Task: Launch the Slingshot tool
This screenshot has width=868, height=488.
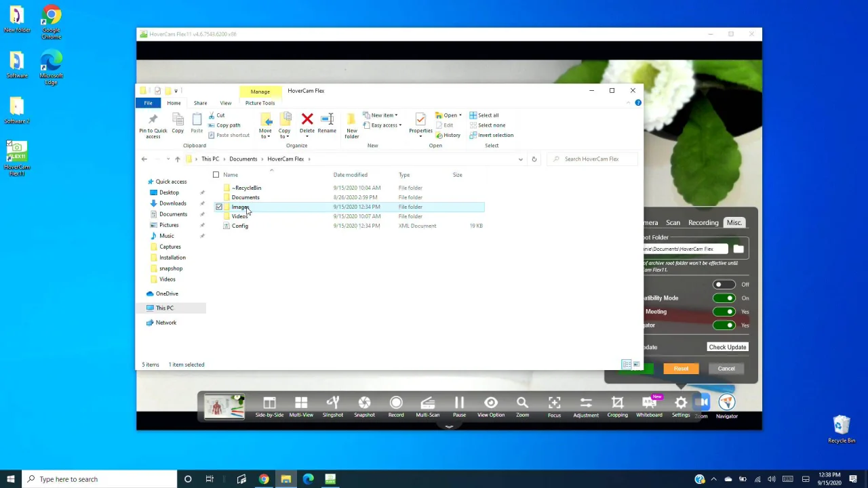Action: (x=332, y=407)
